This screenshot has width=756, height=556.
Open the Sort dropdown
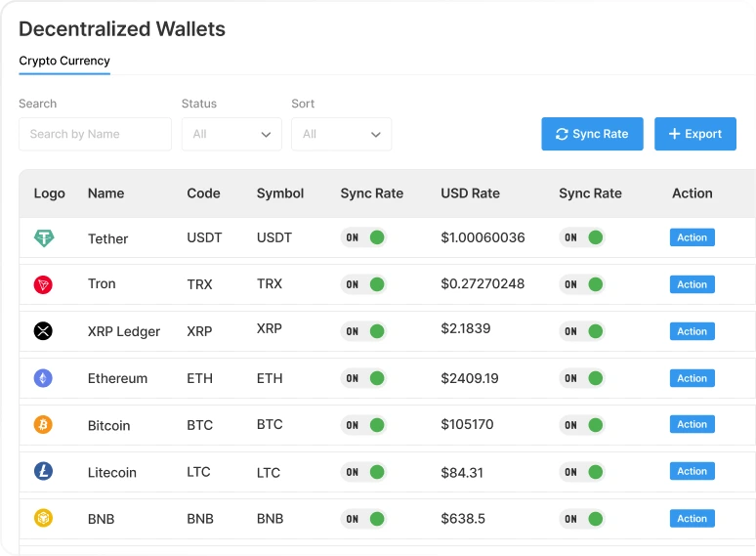coord(341,134)
